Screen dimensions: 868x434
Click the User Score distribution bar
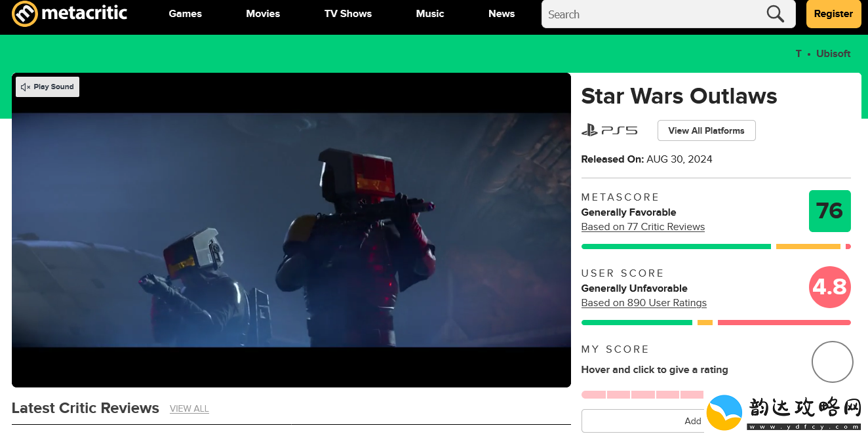[716, 323]
